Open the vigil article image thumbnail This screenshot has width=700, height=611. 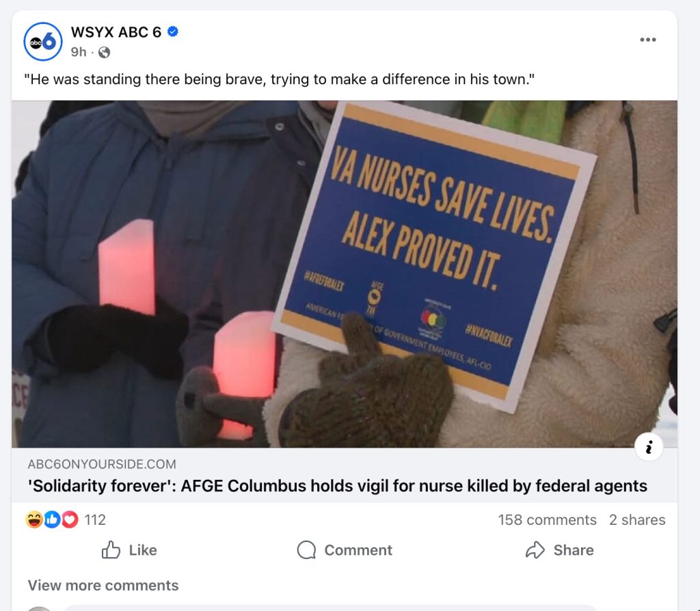[345, 273]
